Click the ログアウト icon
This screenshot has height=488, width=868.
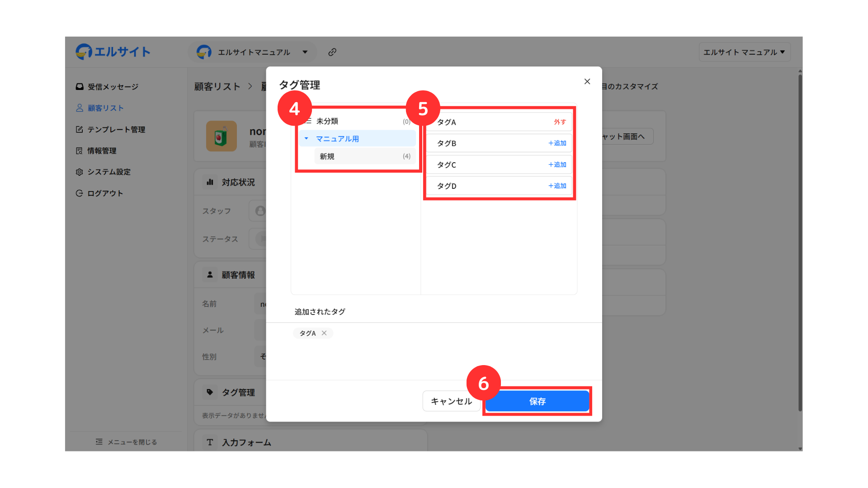80,193
